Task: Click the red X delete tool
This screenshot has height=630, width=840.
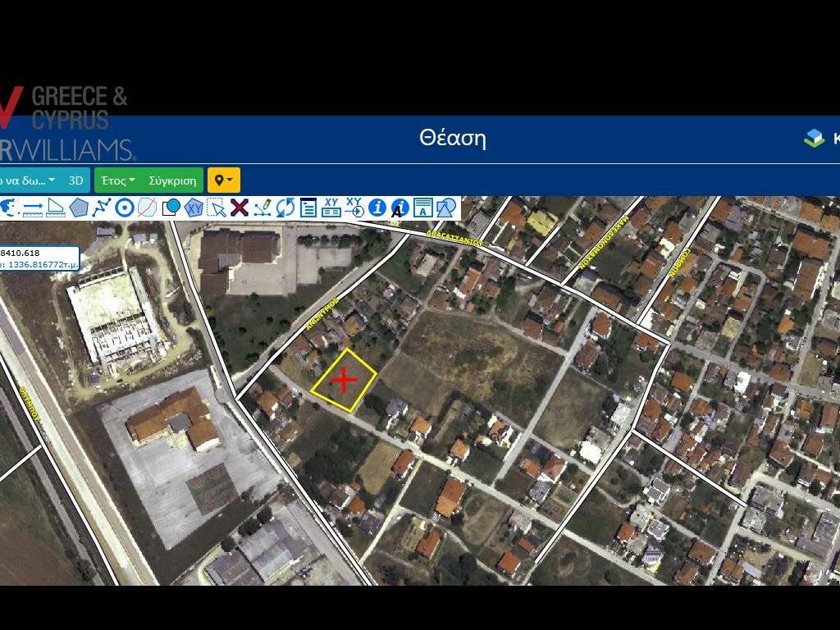Action: pyautogui.click(x=240, y=208)
